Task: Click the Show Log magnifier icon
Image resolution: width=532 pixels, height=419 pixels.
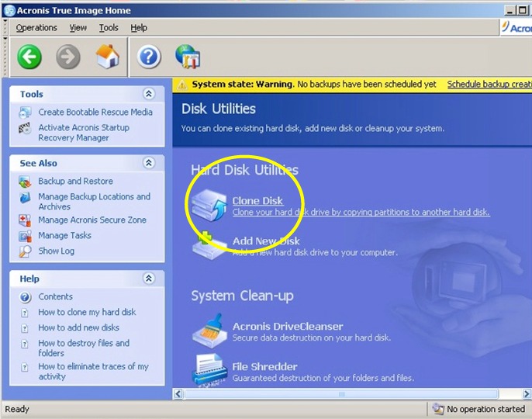Action: coord(25,251)
